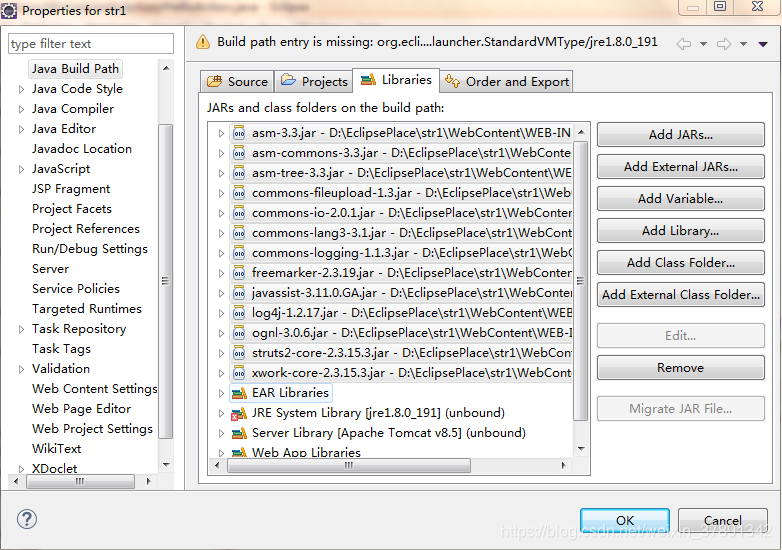The width and height of the screenshot is (782, 550).
Task: Click the ognl-3.0.6.jar jar icon
Action: pyautogui.click(x=239, y=333)
